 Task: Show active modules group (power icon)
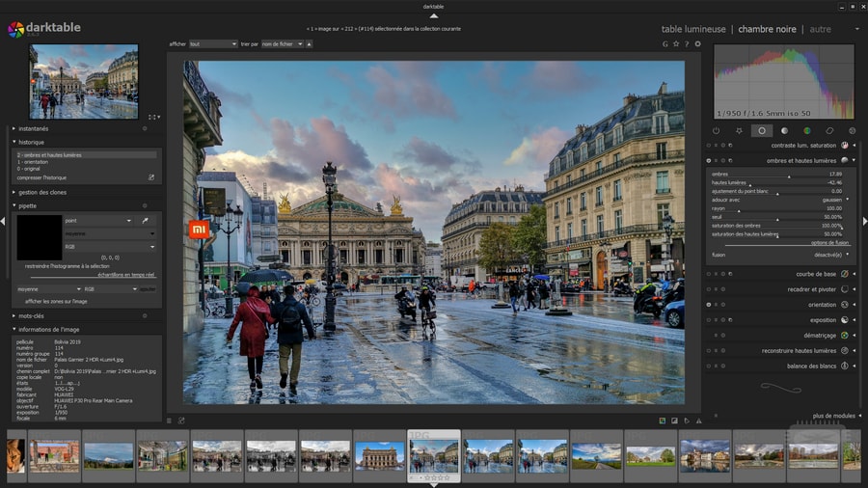coord(716,130)
